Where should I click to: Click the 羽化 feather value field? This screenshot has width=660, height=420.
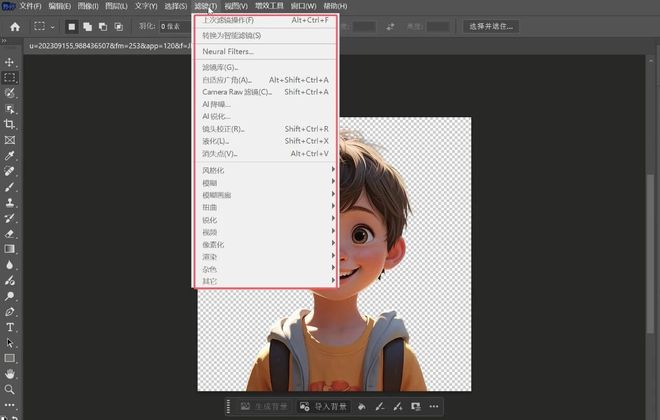click(175, 27)
